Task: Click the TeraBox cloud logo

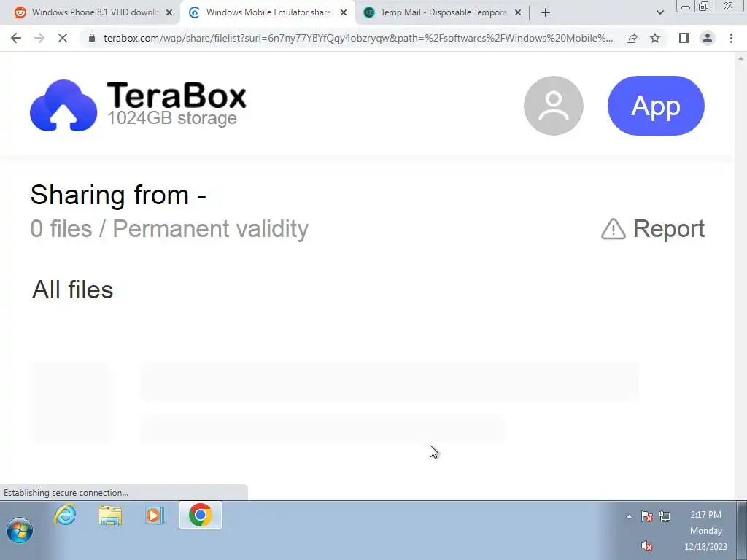Action: (x=63, y=105)
